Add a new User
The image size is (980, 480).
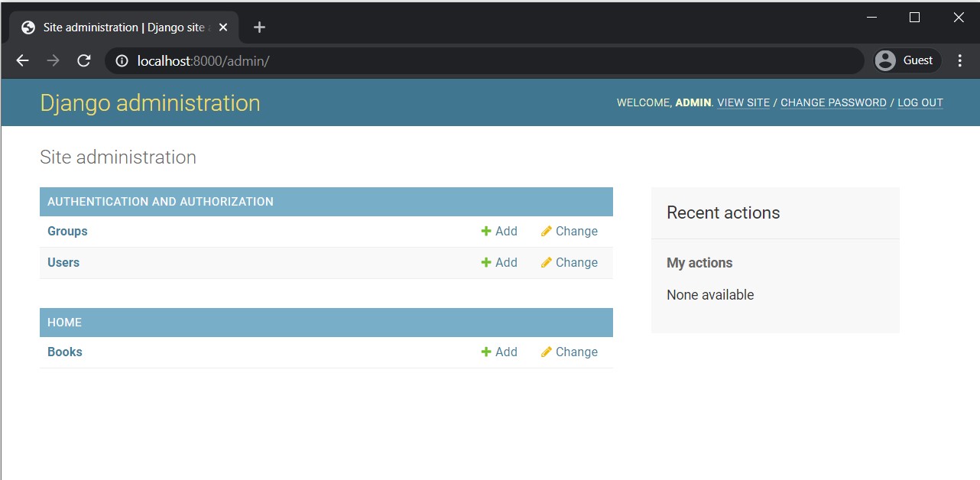[499, 263]
